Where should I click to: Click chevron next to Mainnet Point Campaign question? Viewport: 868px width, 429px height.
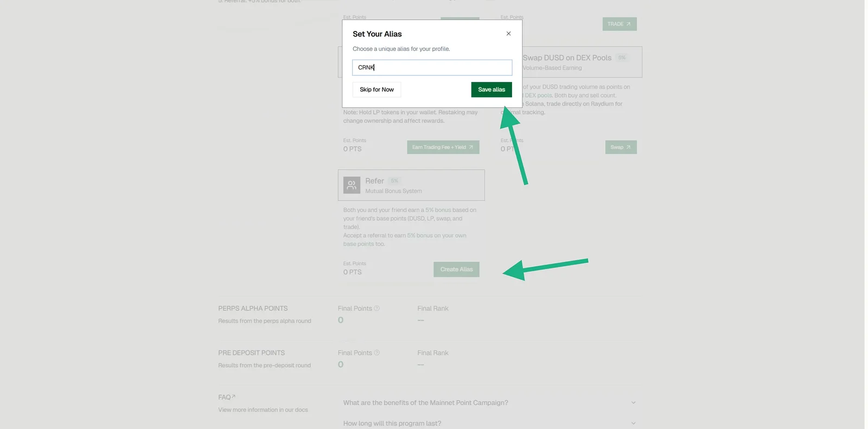tap(633, 402)
